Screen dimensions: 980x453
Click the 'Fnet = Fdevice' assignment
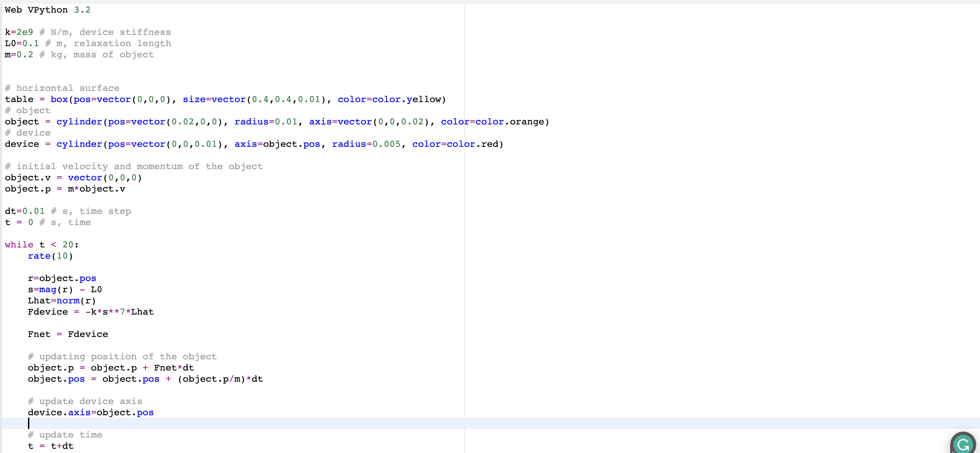[x=68, y=334]
